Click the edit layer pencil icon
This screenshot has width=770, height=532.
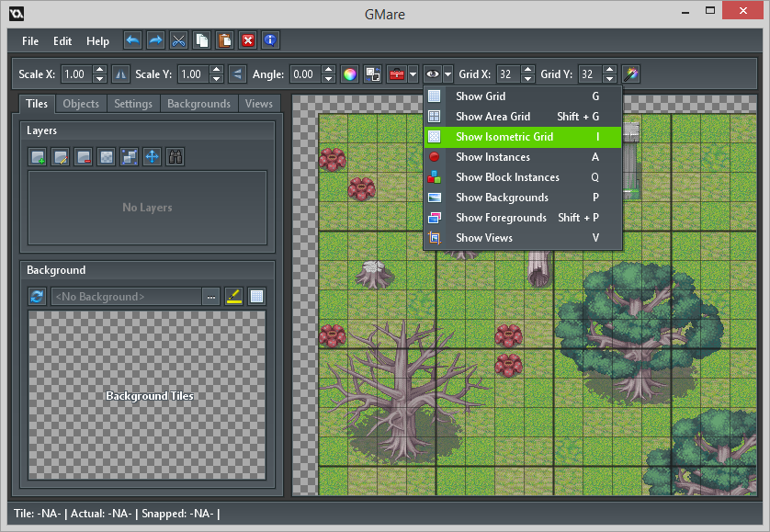61,157
